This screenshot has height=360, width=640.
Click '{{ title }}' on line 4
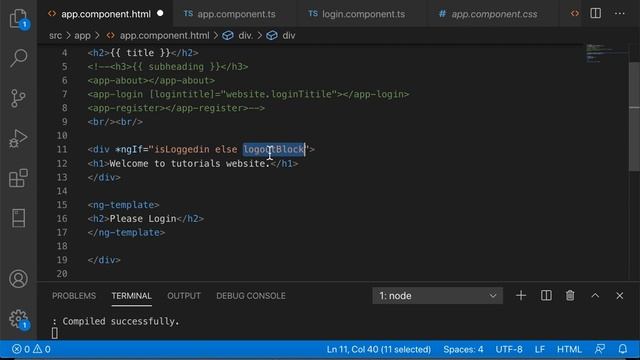140,53
